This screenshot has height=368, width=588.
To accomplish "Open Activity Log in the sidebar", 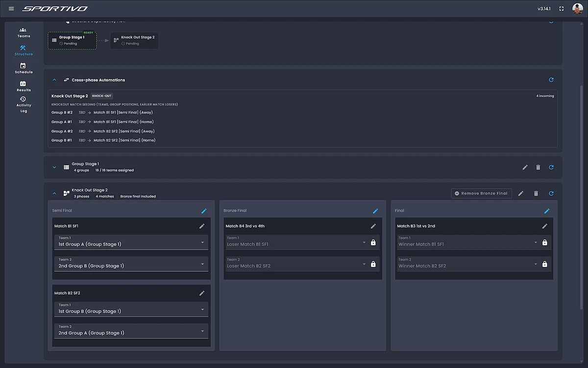I will click(x=24, y=105).
